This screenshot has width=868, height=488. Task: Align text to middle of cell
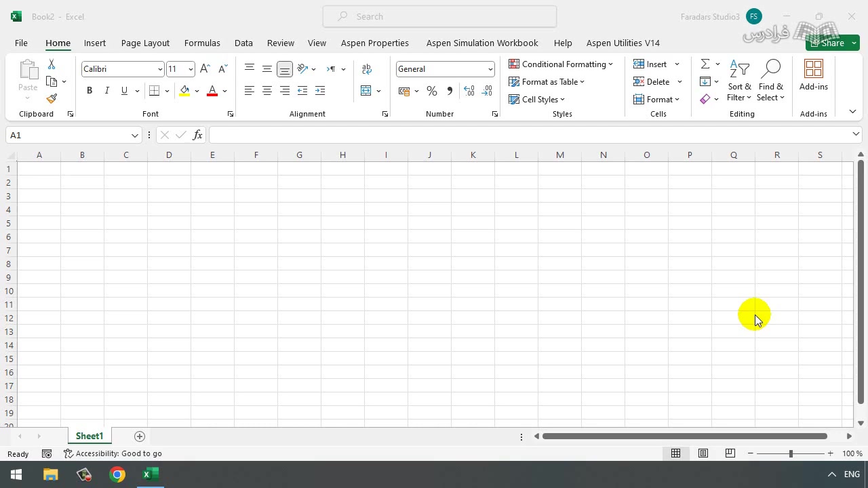[267, 69]
